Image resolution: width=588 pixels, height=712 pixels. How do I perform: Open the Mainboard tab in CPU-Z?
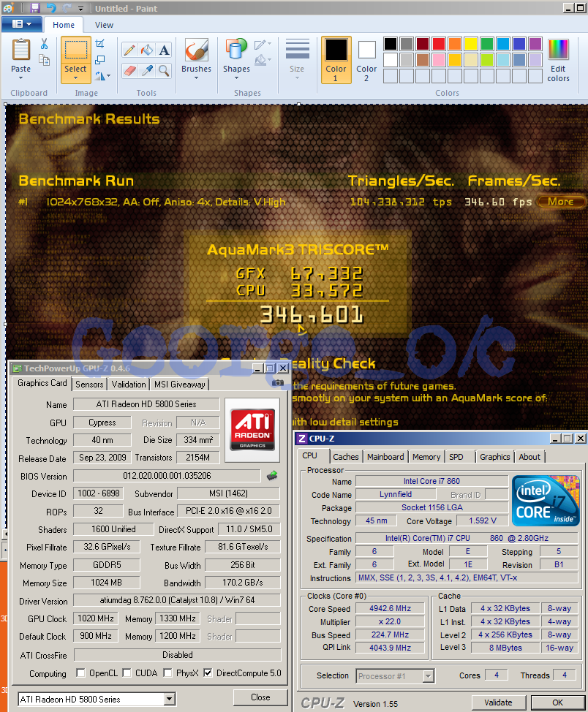tap(385, 457)
